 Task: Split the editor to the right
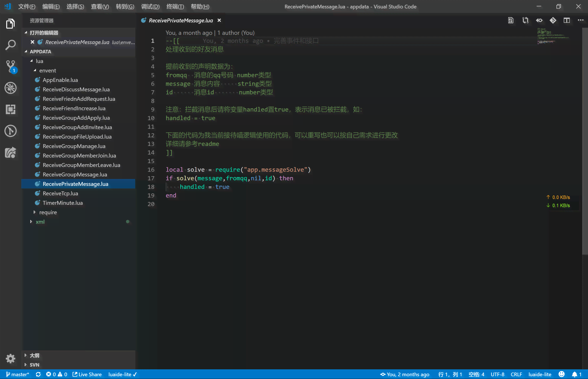[x=567, y=20]
